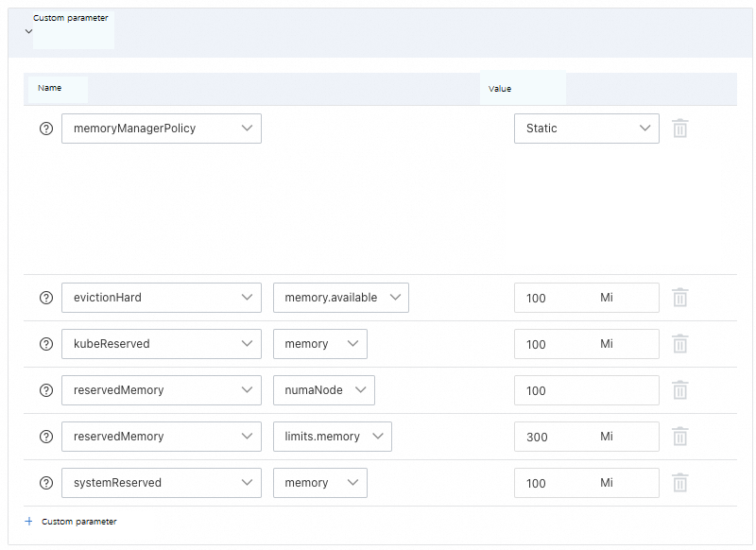Screen dimensions: 756x550
Task: Collapse the Custom parameter section
Action: pyautogui.click(x=28, y=30)
